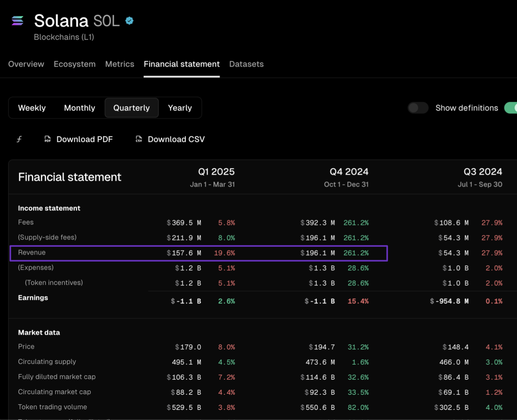The image size is (517, 420).
Task: Click the Download PDF button
Action: [x=78, y=139]
